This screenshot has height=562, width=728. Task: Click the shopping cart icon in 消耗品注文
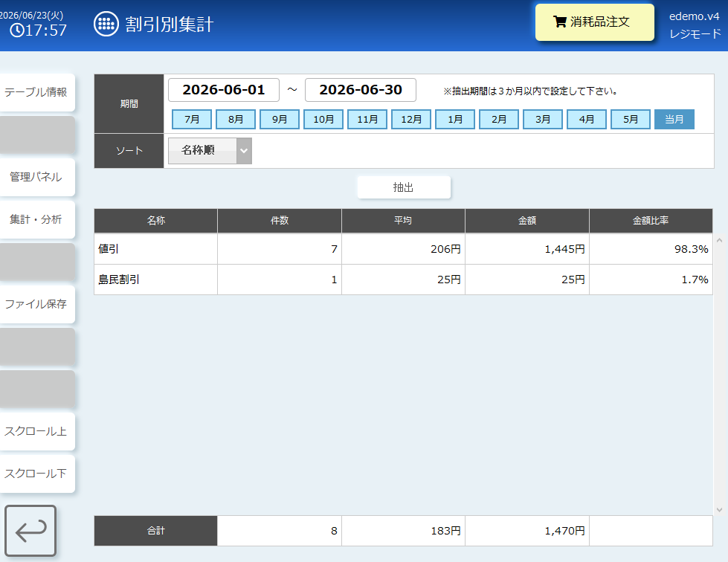pos(559,22)
